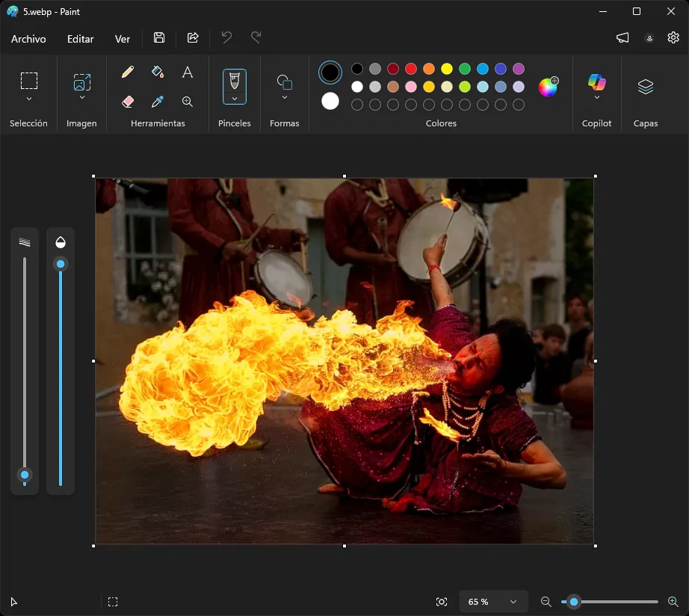Select the primary black color circle
This screenshot has height=616, width=689.
click(330, 73)
